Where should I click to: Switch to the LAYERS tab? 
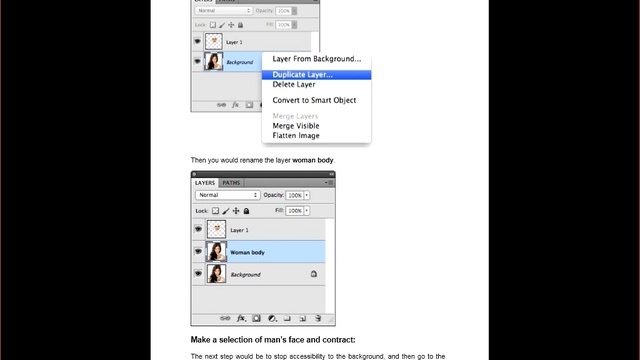pos(205,183)
